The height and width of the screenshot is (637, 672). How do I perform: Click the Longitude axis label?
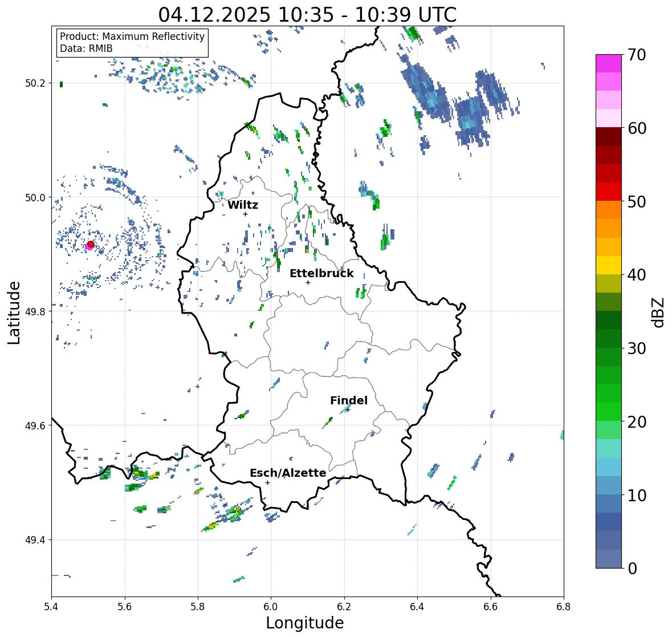pyautogui.click(x=305, y=622)
